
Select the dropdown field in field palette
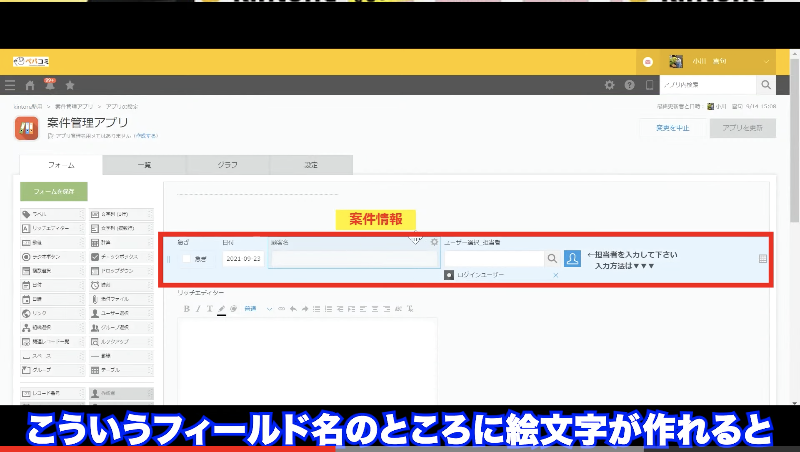click(120, 270)
